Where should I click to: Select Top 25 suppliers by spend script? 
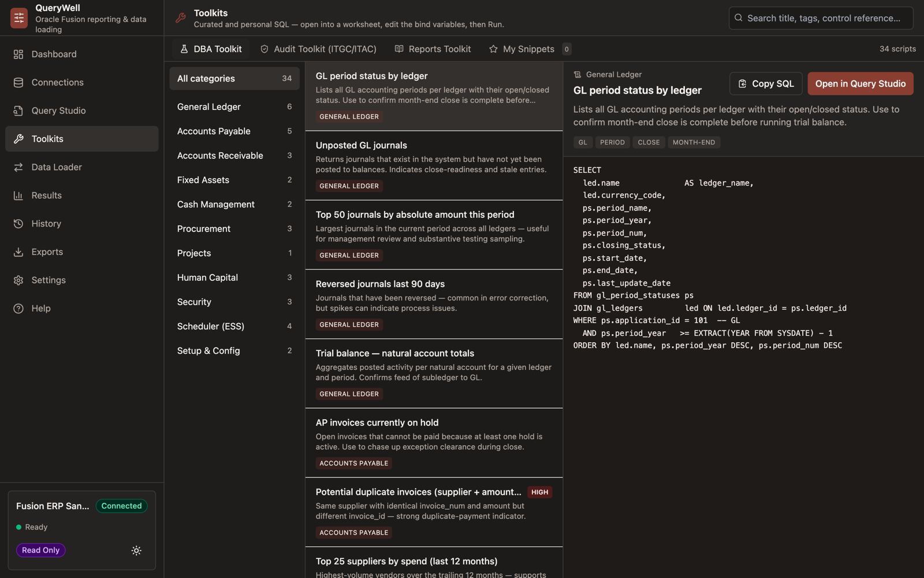[x=434, y=563]
